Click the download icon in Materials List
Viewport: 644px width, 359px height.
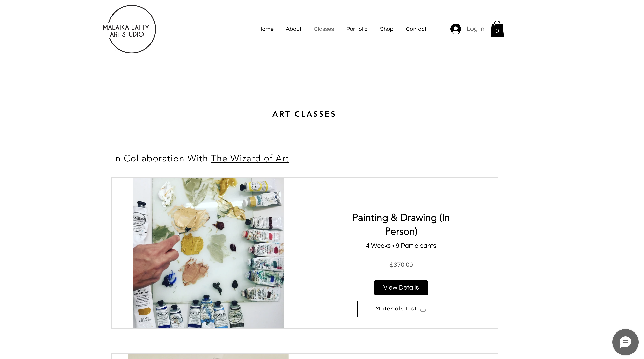coord(423,309)
